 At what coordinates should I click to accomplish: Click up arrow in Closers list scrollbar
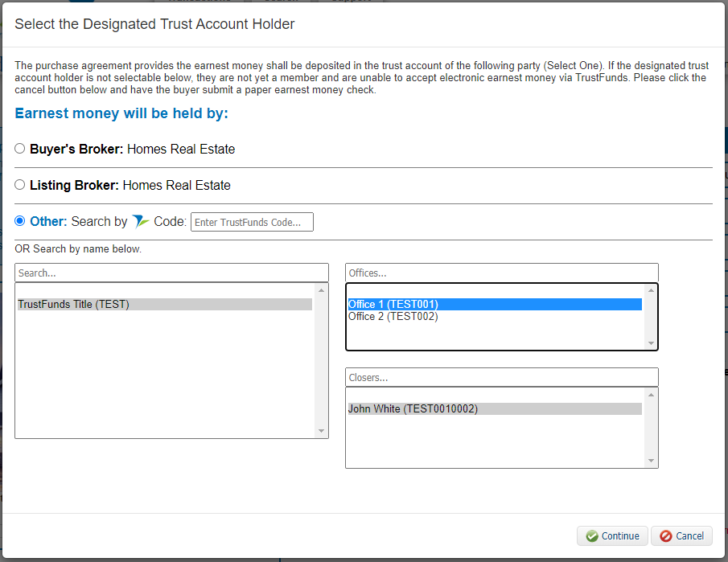pyautogui.click(x=651, y=395)
